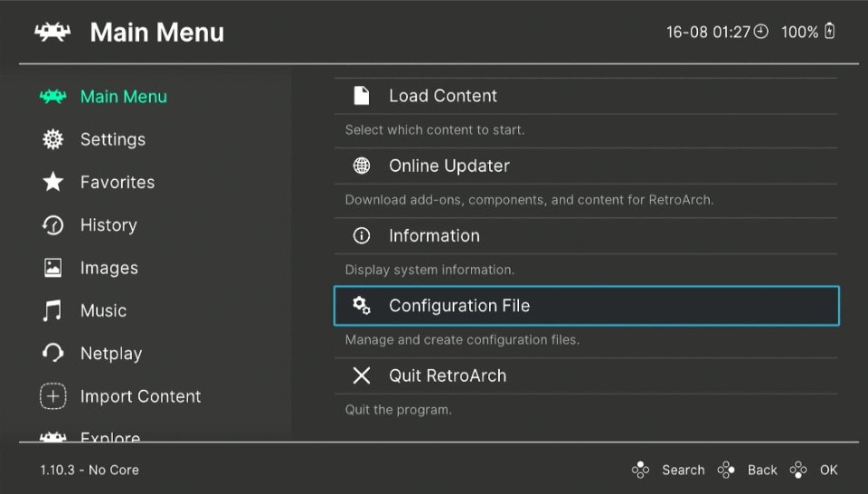Click 'Download add-ons, components, and content' description
This screenshot has width=868, height=494.
(529, 200)
